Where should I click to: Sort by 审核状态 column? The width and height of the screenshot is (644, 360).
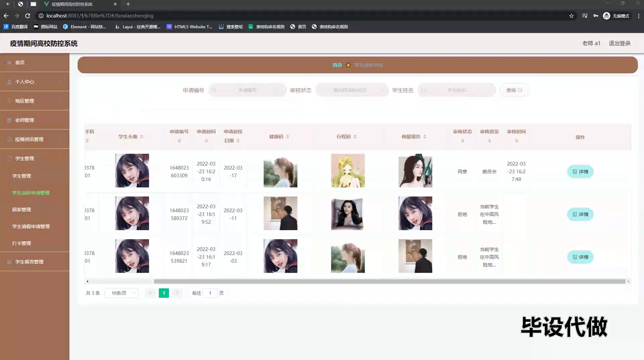click(x=463, y=141)
